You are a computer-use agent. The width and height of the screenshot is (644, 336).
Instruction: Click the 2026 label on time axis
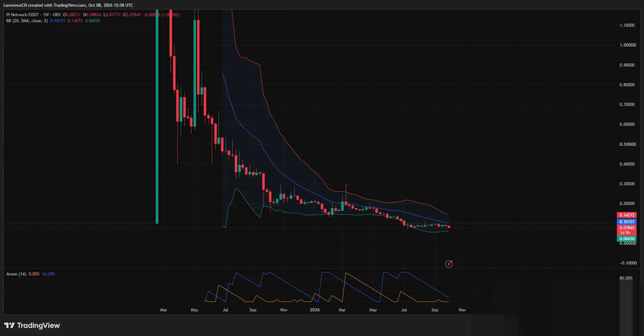coord(315,310)
